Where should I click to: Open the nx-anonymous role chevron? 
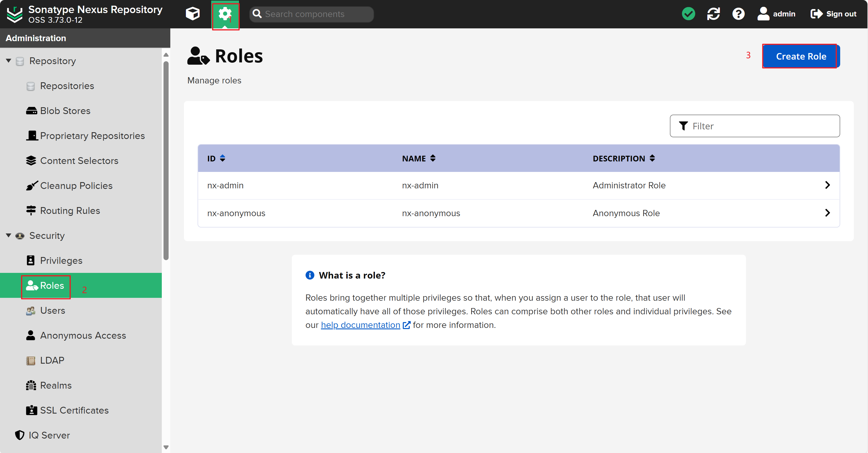pyautogui.click(x=827, y=212)
